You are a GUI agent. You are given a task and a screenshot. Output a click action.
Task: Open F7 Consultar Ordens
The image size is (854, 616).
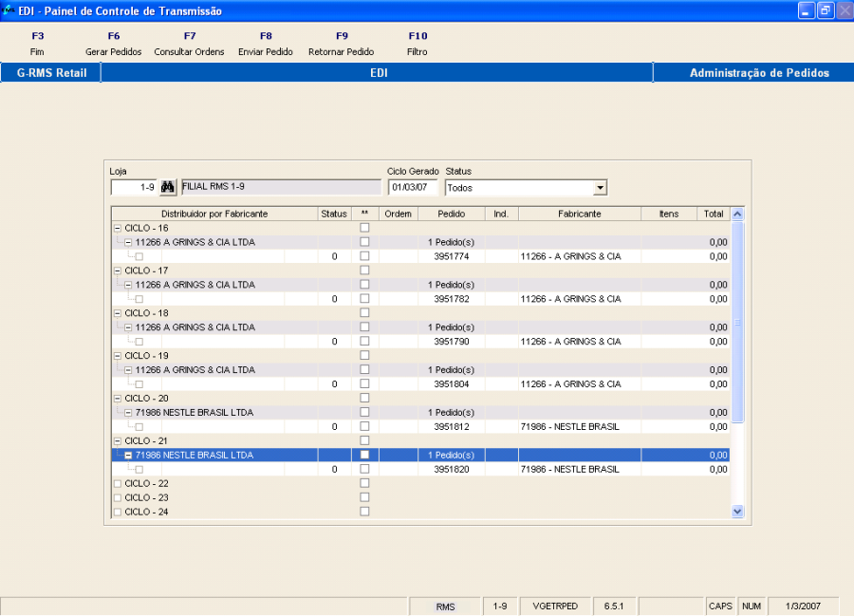click(x=189, y=44)
